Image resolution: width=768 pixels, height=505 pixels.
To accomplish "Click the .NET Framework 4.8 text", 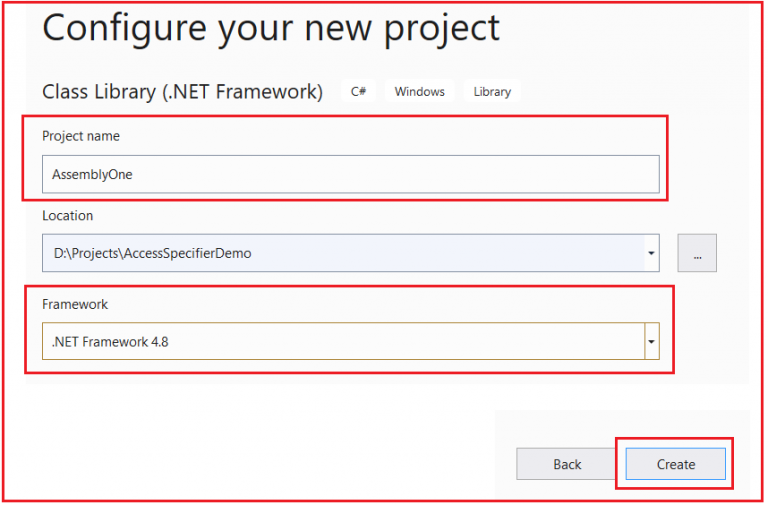I will (110, 342).
